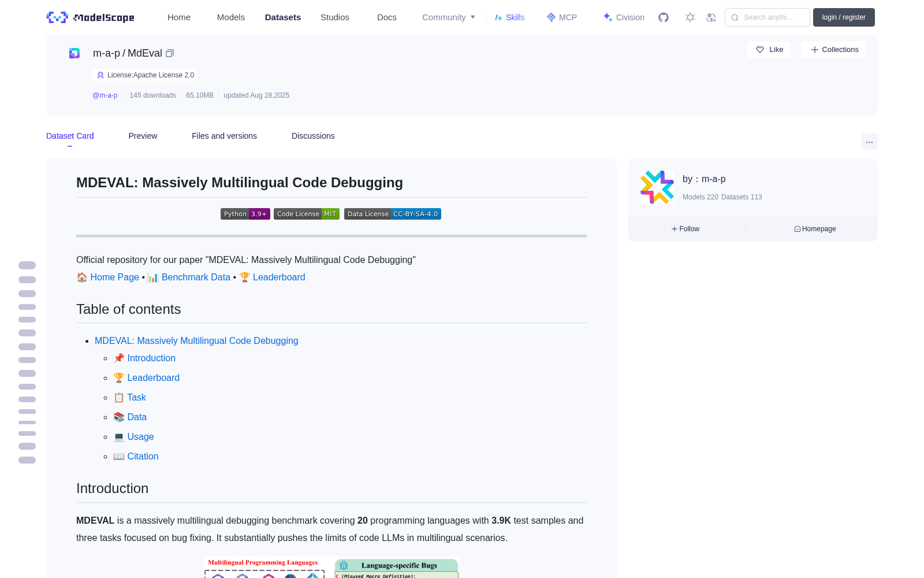
Task: Click the Civision sparkle icon
Action: pos(608,17)
